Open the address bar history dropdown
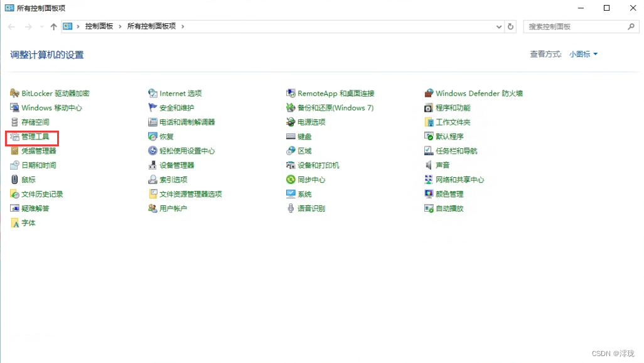644x363 pixels. pos(499,26)
